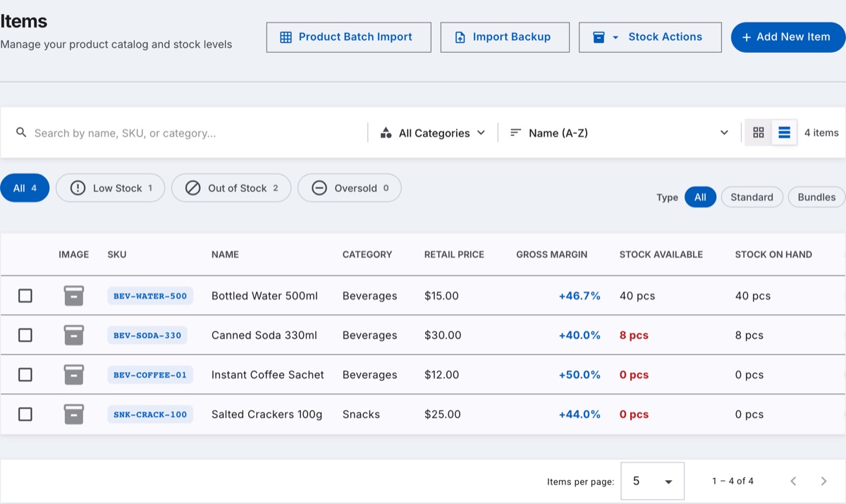
Task: Sort by GROSS MARGIN column header
Action: pos(551,254)
